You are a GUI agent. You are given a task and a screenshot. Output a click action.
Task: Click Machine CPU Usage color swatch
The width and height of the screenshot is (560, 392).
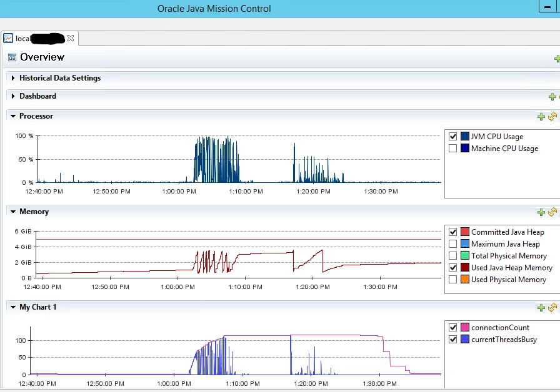tap(464, 148)
